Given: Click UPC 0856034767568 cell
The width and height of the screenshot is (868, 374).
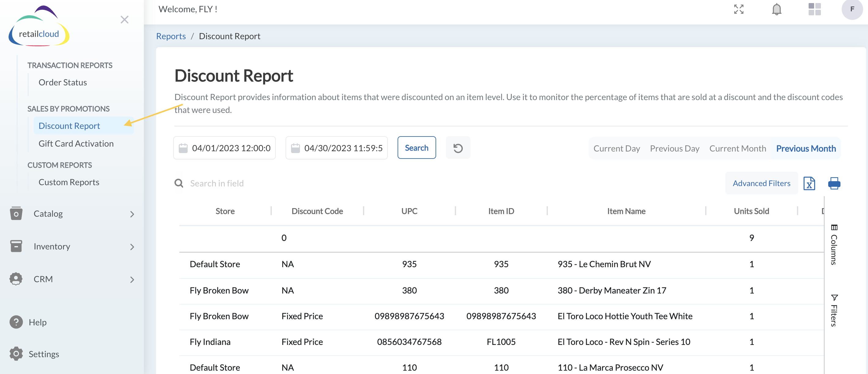Looking at the screenshot, I should pyautogui.click(x=409, y=342).
